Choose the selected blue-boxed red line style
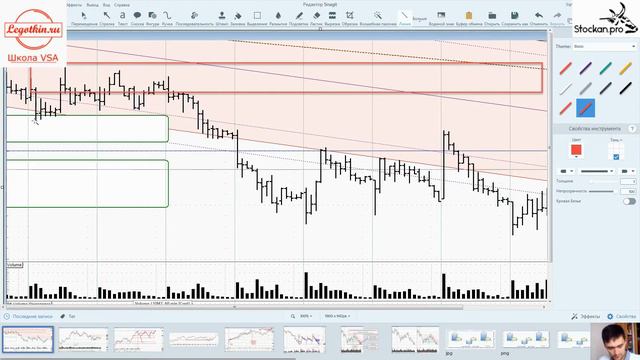 [586, 108]
